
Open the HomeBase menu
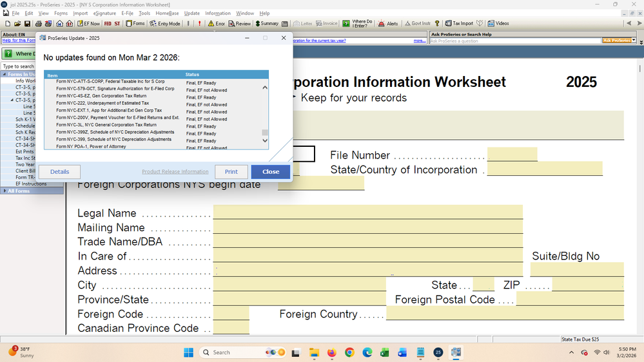coord(167,13)
